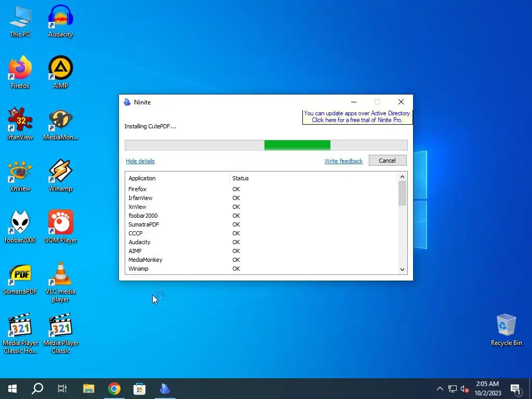Minimize the Ninite window
Image resolution: width=532 pixels, height=399 pixels.
[x=353, y=102]
